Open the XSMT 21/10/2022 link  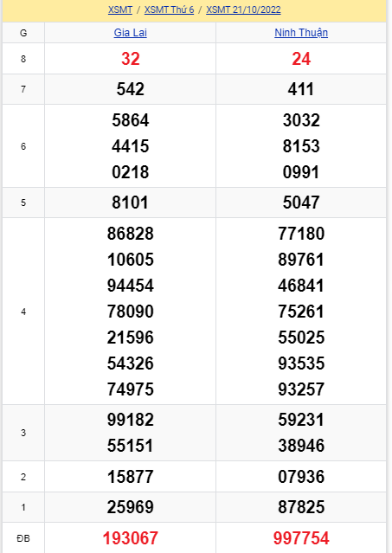243,10
